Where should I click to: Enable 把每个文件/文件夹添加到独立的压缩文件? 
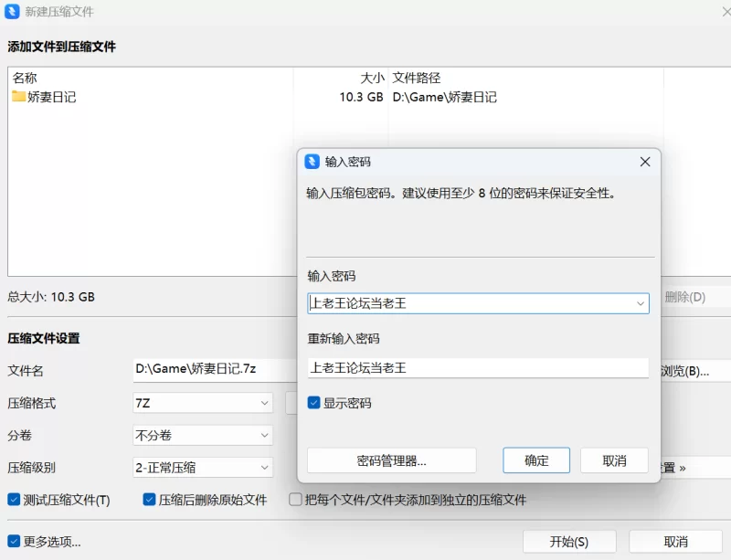coord(295,500)
